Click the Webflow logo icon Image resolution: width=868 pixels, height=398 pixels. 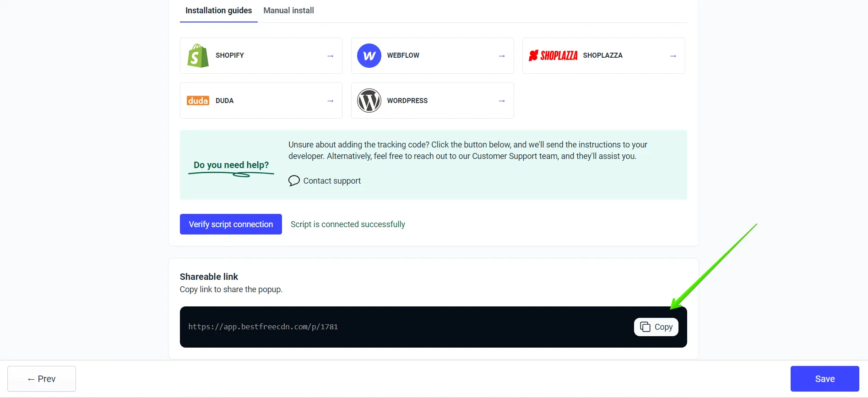[369, 56]
